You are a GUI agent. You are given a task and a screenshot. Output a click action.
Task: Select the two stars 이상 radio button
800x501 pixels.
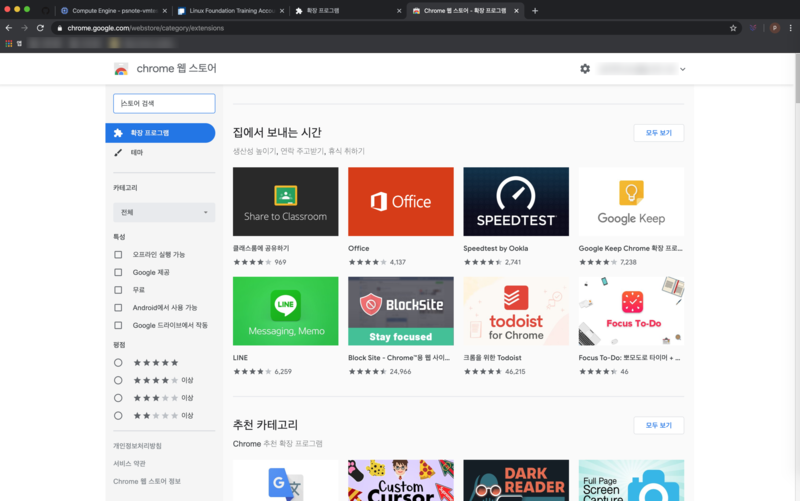pos(118,415)
